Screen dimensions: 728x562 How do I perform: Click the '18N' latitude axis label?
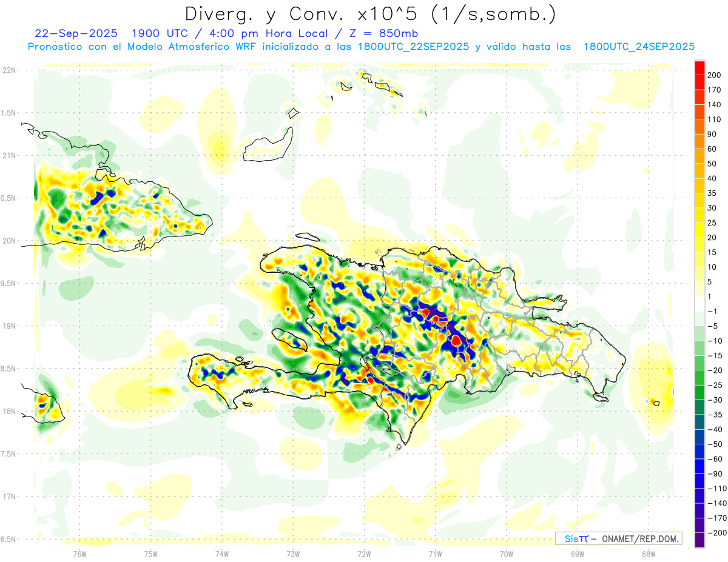tap(9, 412)
